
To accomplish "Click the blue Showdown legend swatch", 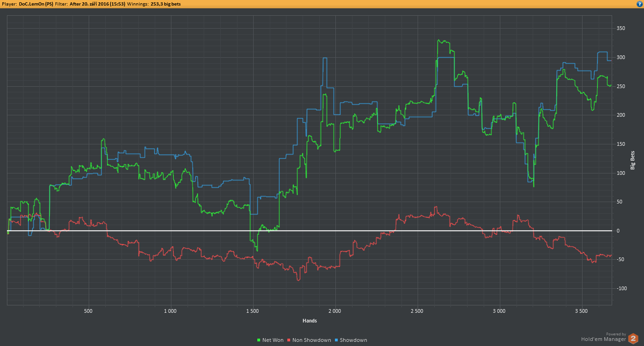I will (336, 340).
